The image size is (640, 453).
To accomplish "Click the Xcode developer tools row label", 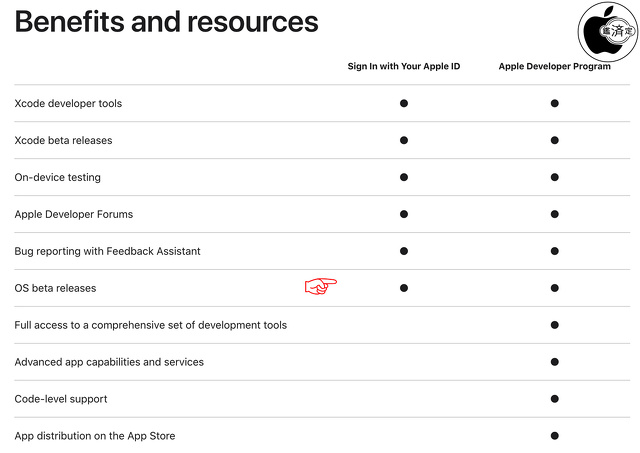I will point(68,104).
